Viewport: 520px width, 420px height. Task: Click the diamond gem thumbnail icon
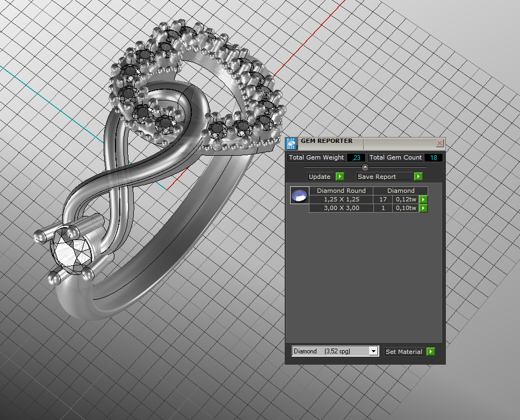point(299,195)
